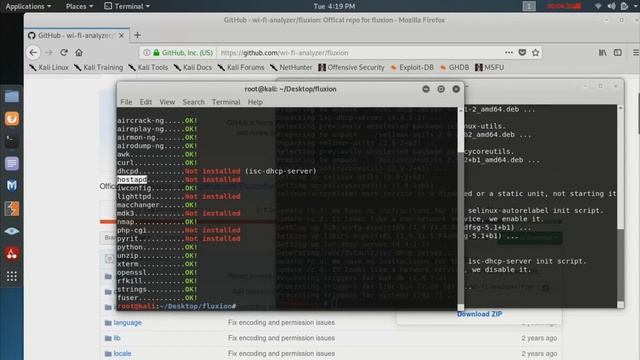
Task: Open the red cherry icon in dock
Action: 11,254
